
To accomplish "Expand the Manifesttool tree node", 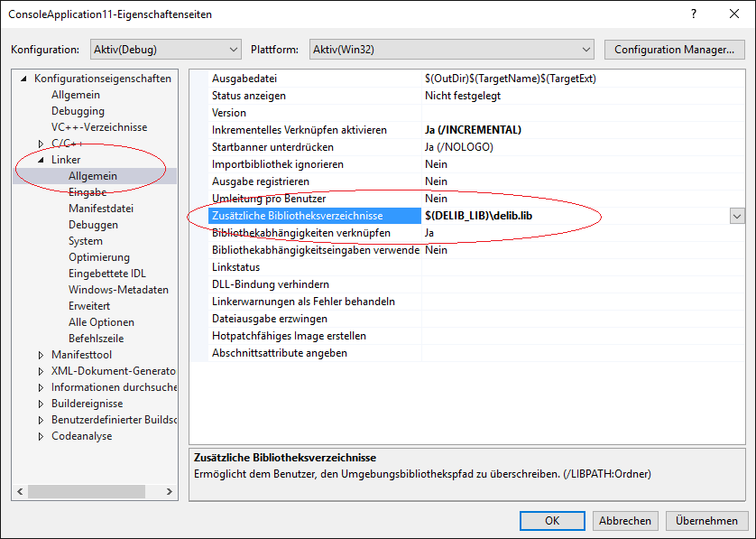I will (41, 355).
